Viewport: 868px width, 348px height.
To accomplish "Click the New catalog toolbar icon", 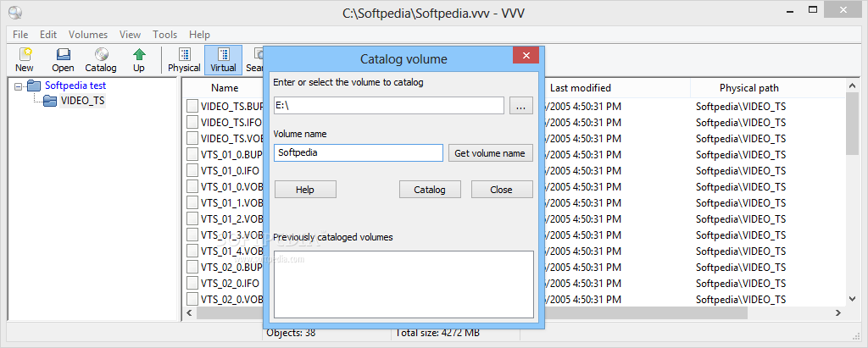I will click(x=25, y=60).
